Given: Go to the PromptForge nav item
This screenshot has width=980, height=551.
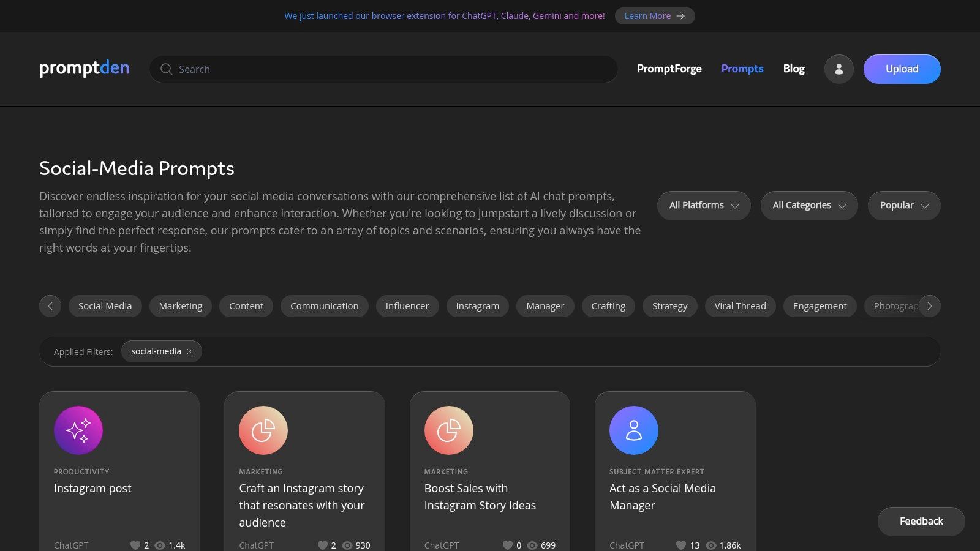Looking at the screenshot, I should pos(669,69).
